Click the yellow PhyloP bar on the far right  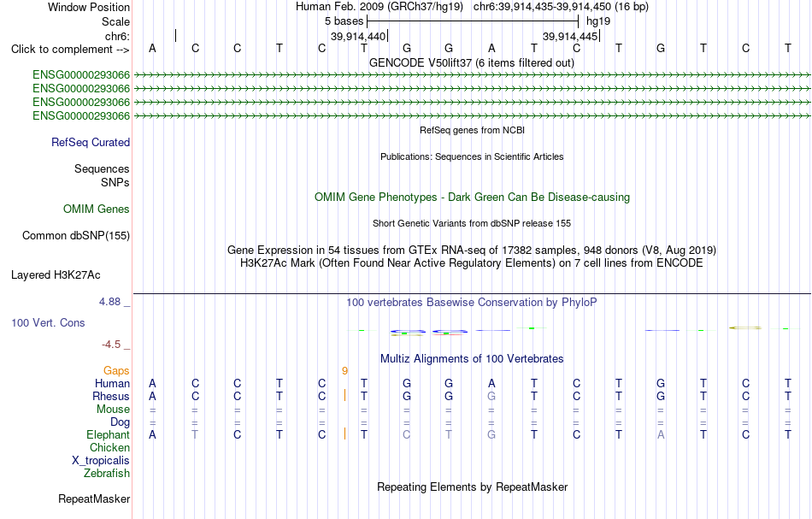tap(745, 327)
